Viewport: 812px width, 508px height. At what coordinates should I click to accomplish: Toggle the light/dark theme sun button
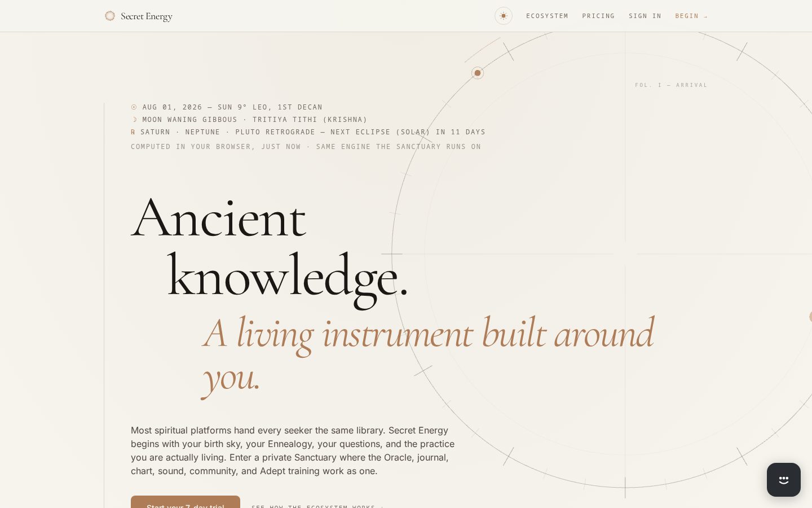[x=504, y=16]
